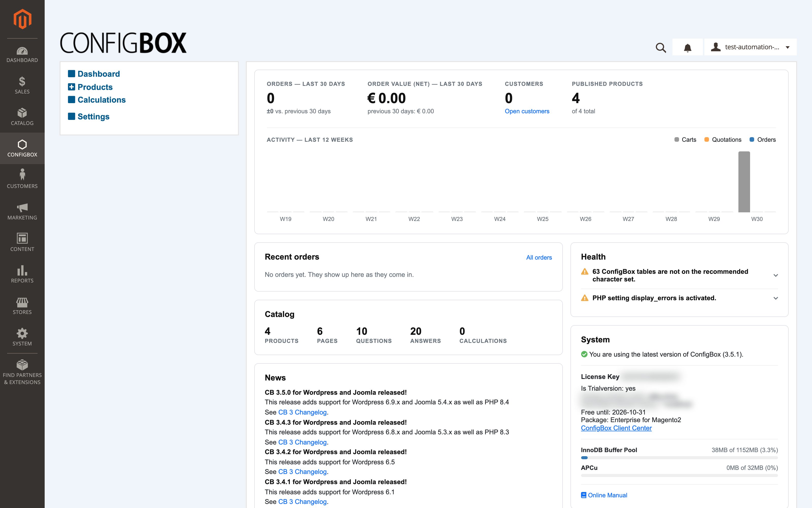This screenshot has width=812, height=508.
Task: Click the CONFIGBOX logo
Action: pyautogui.click(x=123, y=43)
